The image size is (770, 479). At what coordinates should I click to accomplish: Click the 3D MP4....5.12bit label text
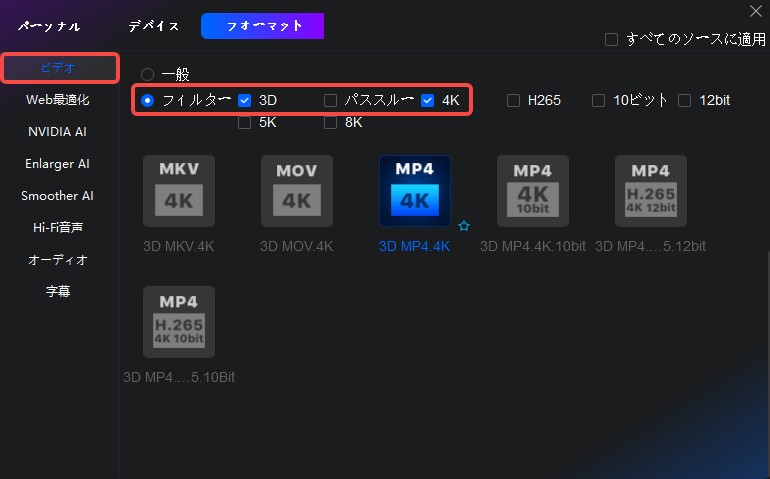pyautogui.click(x=651, y=246)
